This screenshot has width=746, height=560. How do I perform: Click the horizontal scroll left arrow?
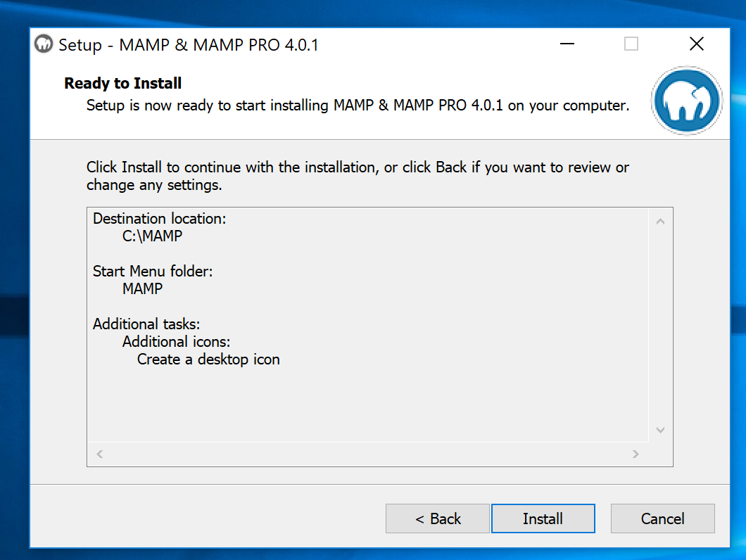[100, 454]
